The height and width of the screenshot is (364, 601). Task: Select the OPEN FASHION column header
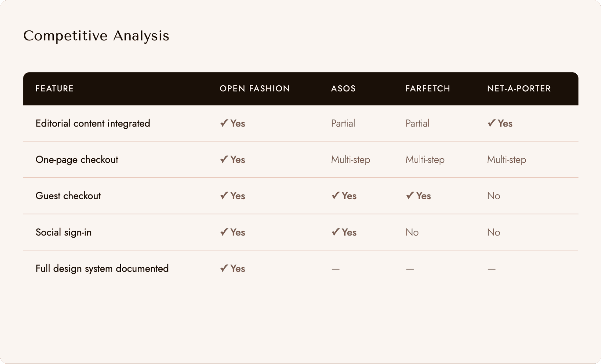point(255,89)
